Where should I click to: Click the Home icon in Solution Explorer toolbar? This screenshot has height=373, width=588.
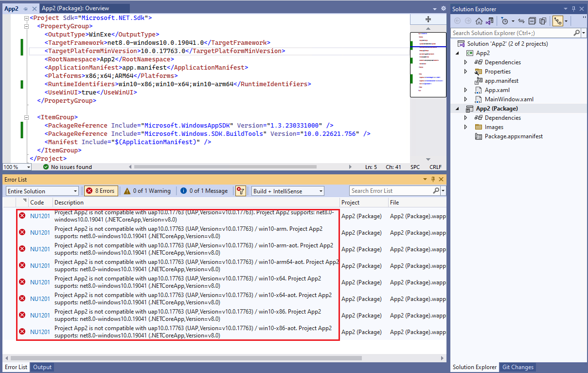(479, 21)
